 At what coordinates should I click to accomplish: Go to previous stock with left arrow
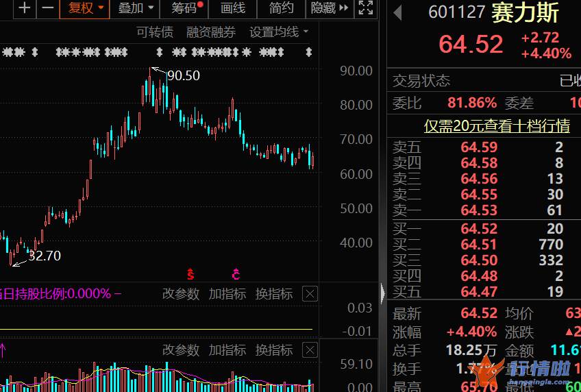[x=398, y=12]
